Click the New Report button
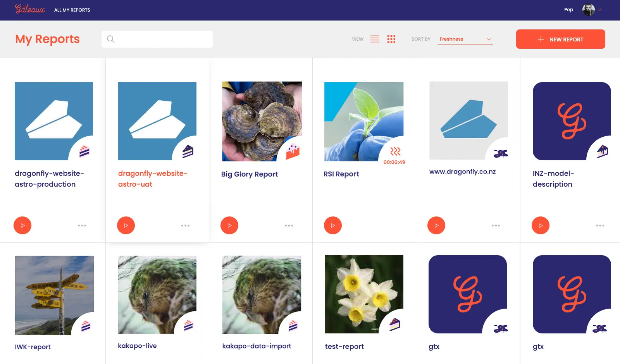 (561, 39)
